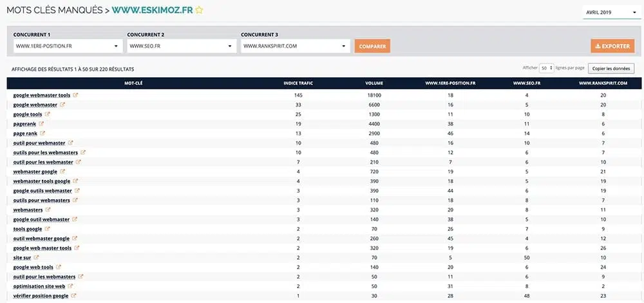This screenshot has height=303, width=644.
Task: Click the Comparer button
Action: [x=372, y=46]
